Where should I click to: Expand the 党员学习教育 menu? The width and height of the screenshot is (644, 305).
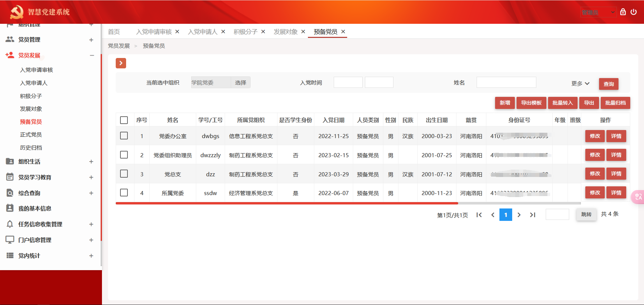pos(91,177)
